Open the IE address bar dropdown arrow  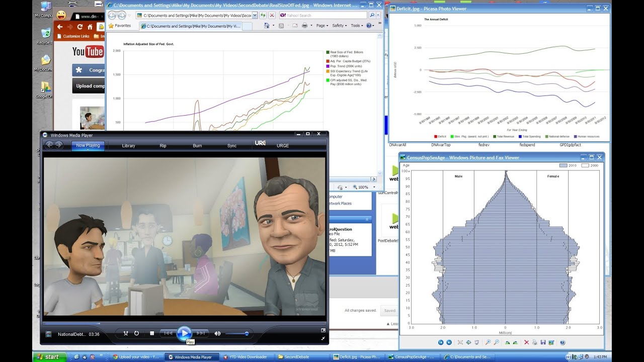(x=255, y=15)
